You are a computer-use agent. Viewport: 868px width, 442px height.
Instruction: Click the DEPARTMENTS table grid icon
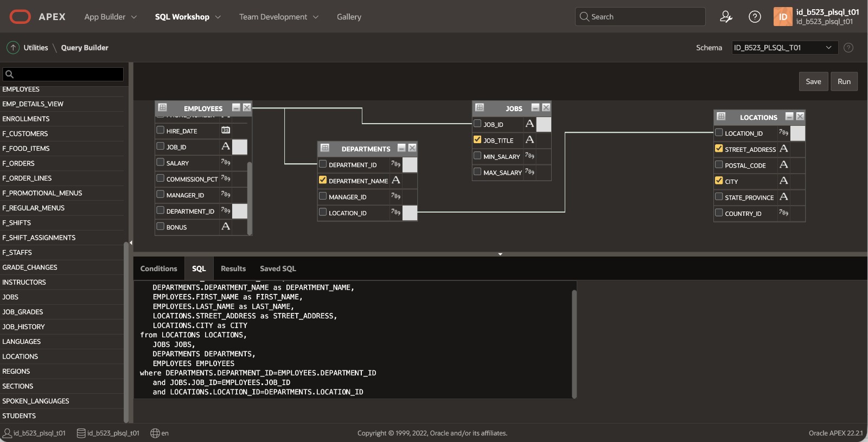pos(325,148)
